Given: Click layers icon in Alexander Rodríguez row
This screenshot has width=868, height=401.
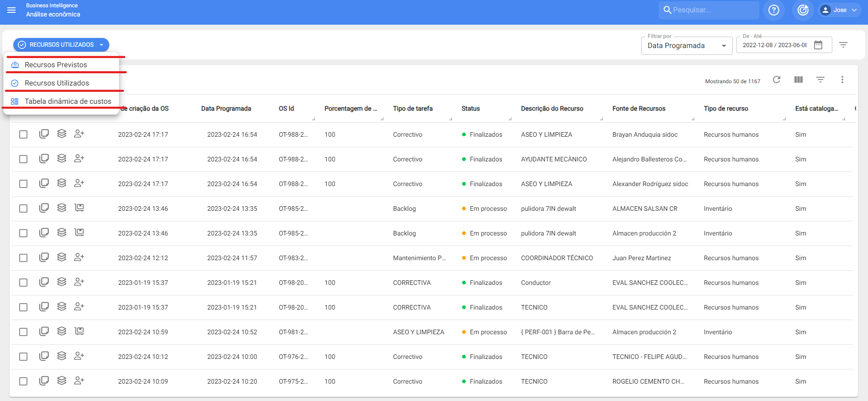Looking at the screenshot, I should (x=62, y=183).
